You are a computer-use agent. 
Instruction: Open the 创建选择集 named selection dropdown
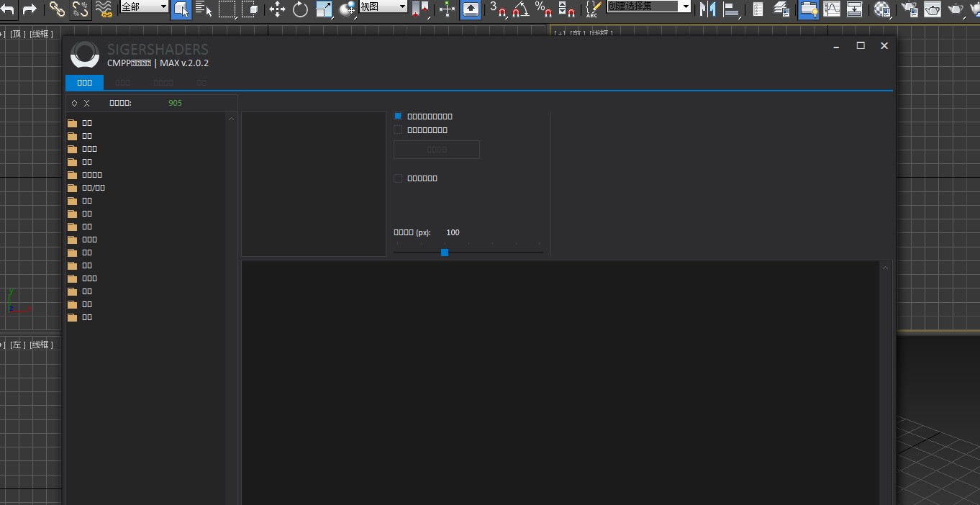[x=649, y=6]
